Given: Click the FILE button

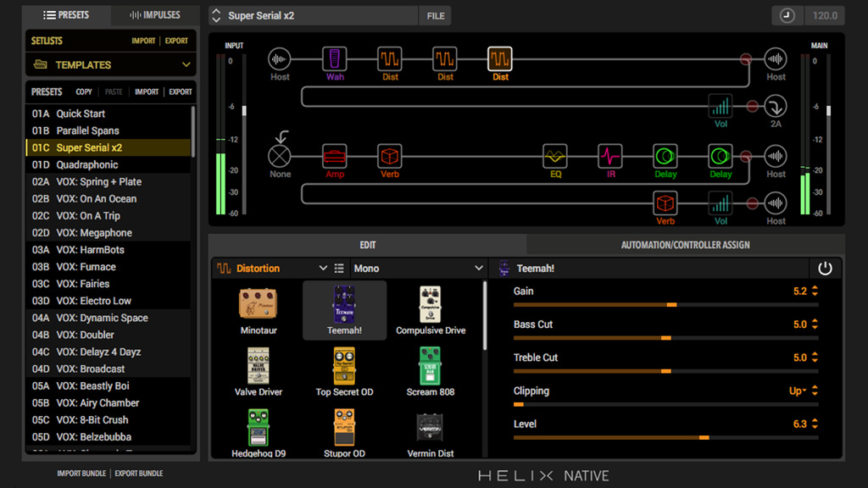Looking at the screenshot, I should click(x=436, y=16).
